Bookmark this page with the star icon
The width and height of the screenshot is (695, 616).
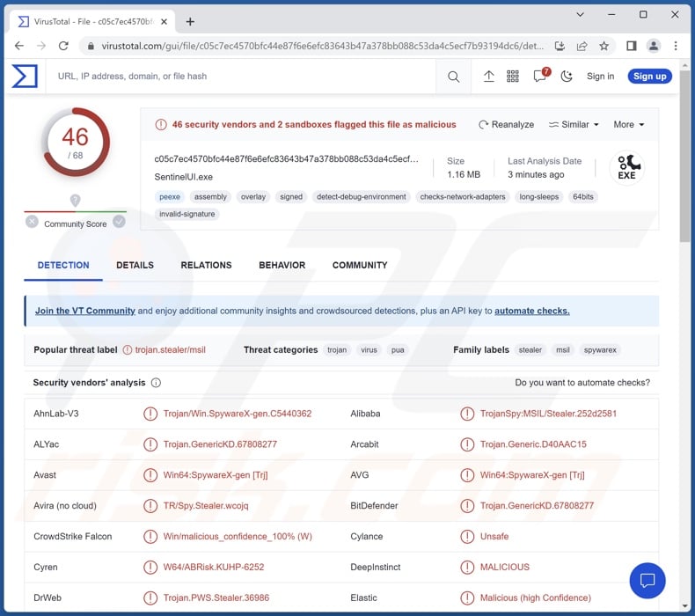point(604,46)
